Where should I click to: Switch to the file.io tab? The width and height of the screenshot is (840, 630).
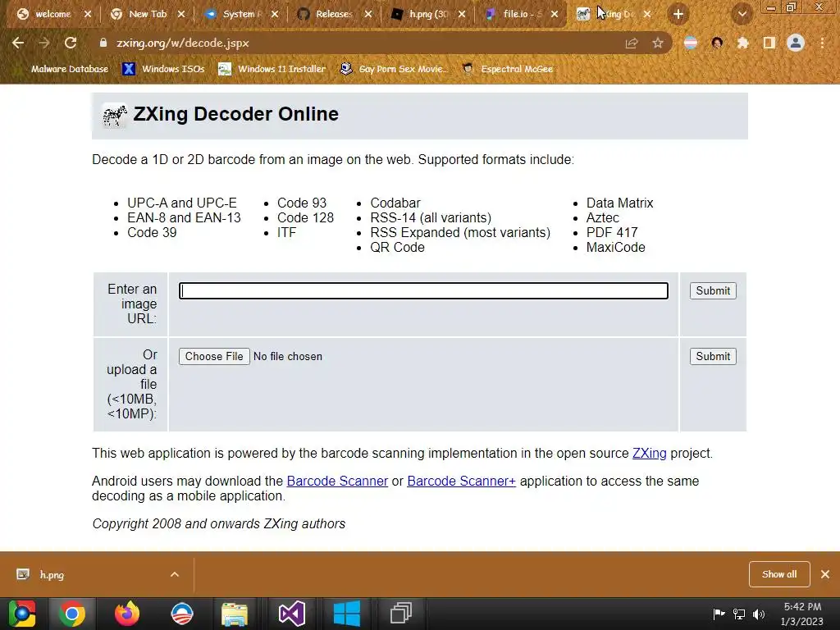(x=514, y=15)
